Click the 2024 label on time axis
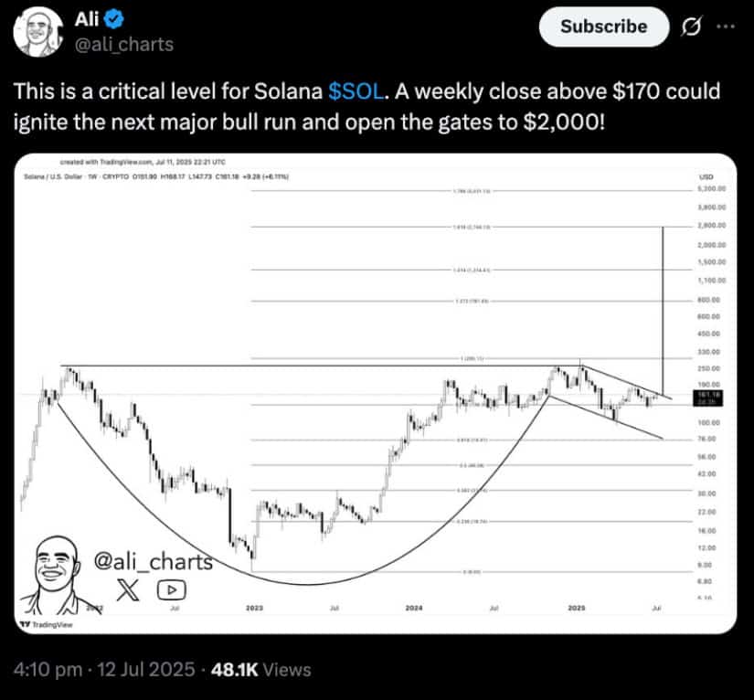The width and height of the screenshot is (754, 700). [x=414, y=607]
